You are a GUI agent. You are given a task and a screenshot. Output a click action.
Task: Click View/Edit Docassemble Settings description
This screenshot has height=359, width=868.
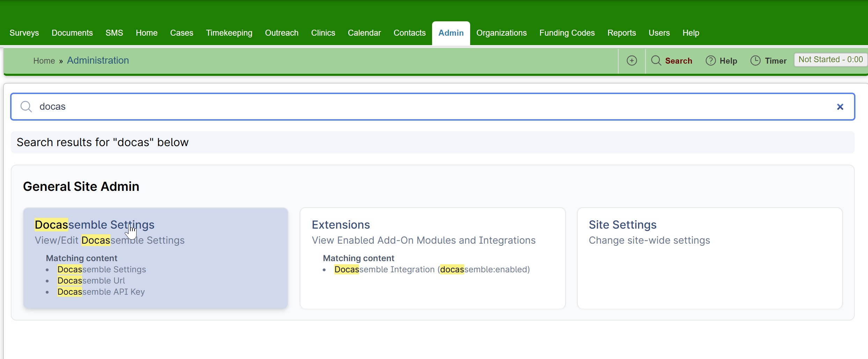point(110,240)
